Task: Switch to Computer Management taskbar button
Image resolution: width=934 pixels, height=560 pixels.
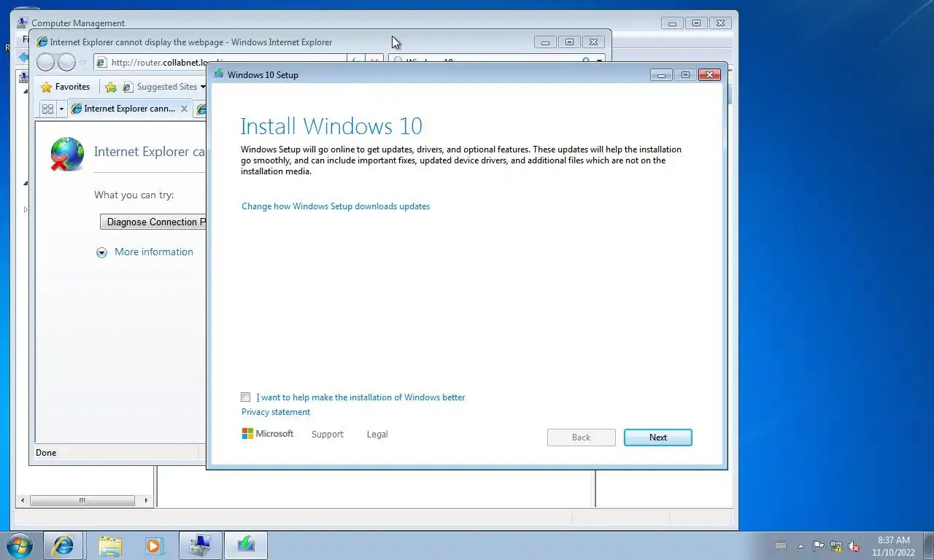Action: click(x=201, y=545)
